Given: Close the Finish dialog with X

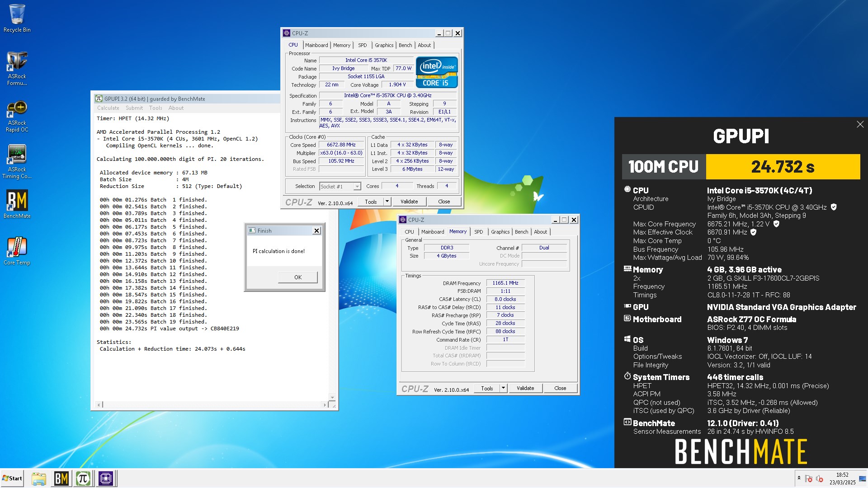Looking at the screenshot, I should click(317, 230).
